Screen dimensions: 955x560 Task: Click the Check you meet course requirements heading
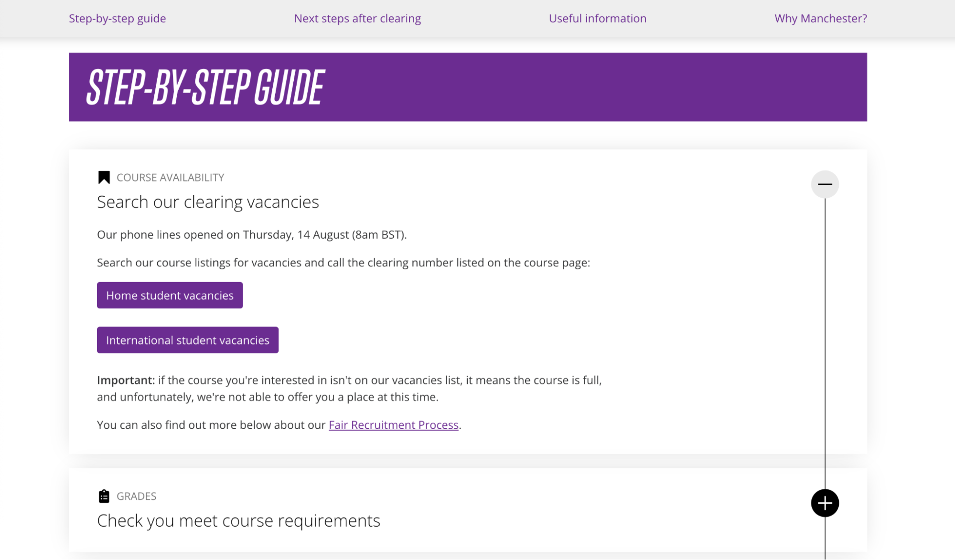(238, 520)
